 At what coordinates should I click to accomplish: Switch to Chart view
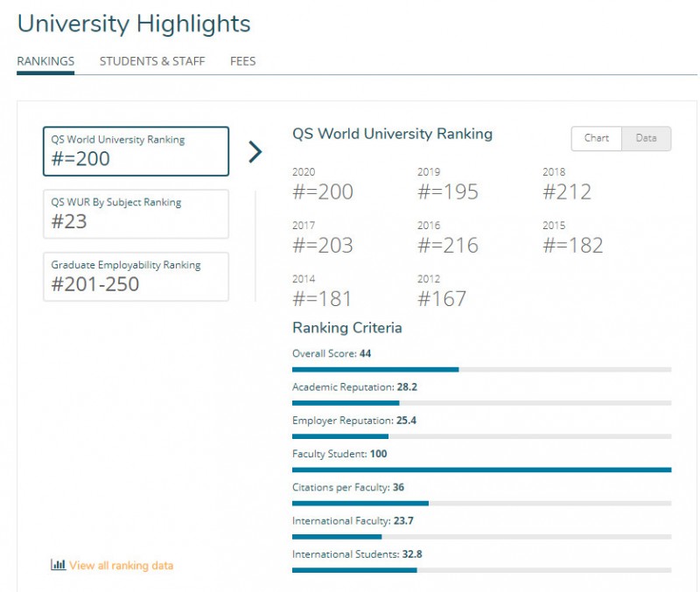pyautogui.click(x=597, y=138)
